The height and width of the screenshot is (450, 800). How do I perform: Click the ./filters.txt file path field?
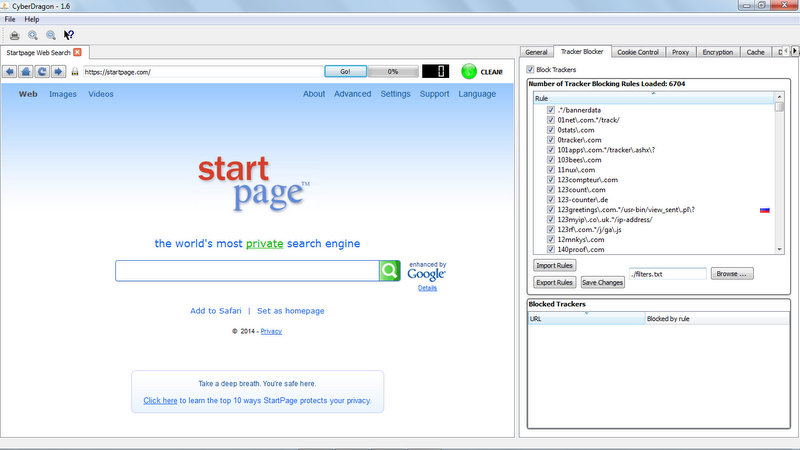coord(667,274)
